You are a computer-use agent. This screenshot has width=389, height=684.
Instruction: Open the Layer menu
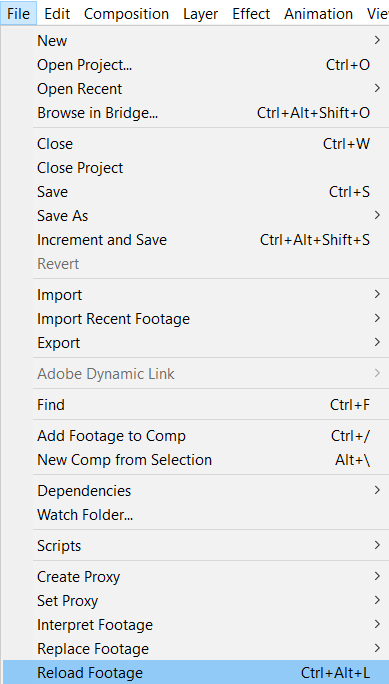[x=201, y=14]
